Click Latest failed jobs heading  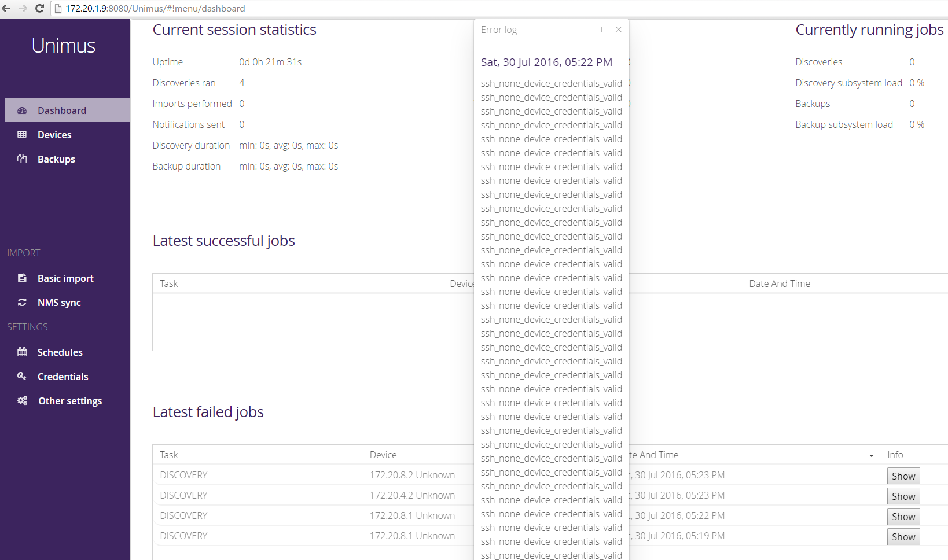[x=208, y=412]
